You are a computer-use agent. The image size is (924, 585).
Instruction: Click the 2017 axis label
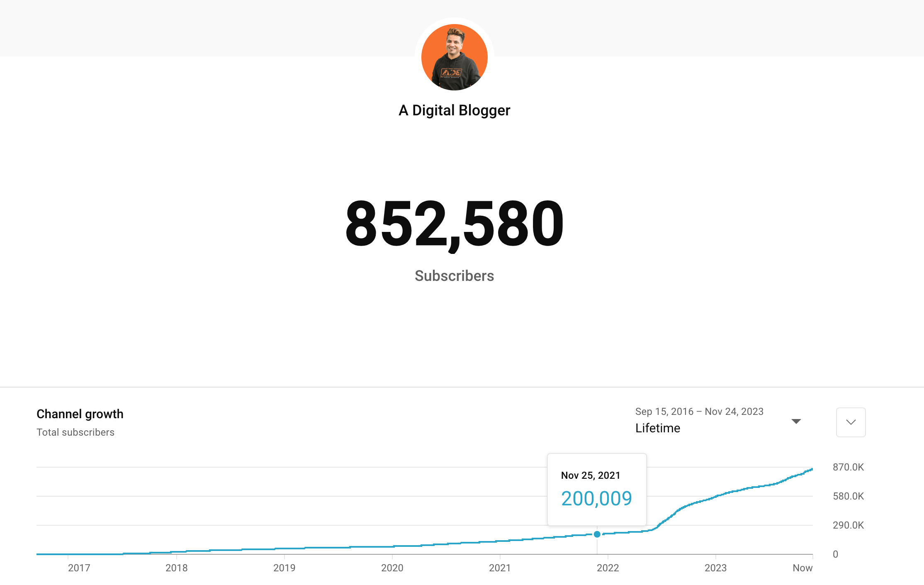[79, 568]
